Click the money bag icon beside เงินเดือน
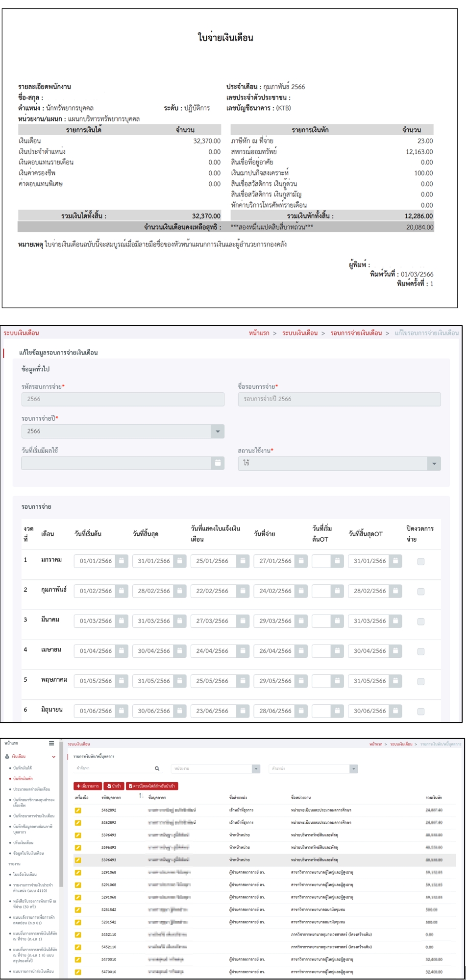468x980 pixels. tap(7, 756)
